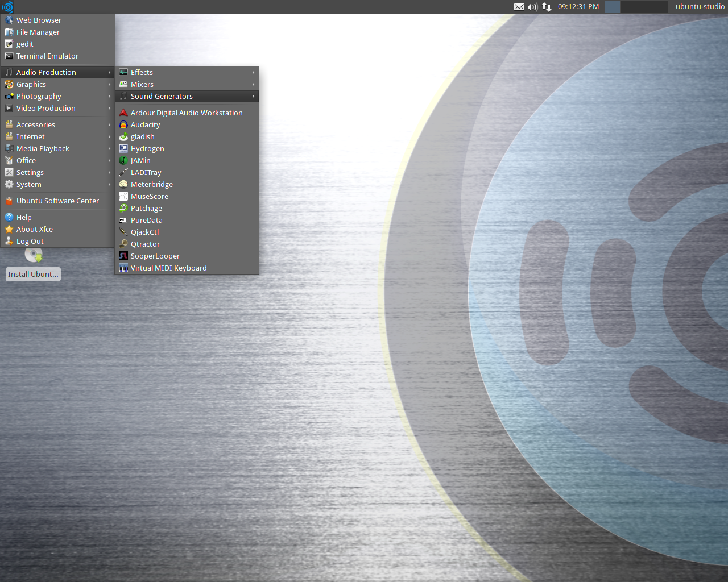Image resolution: width=728 pixels, height=582 pixels.
Task: Click the PureData icon
Action: (123, 220)
